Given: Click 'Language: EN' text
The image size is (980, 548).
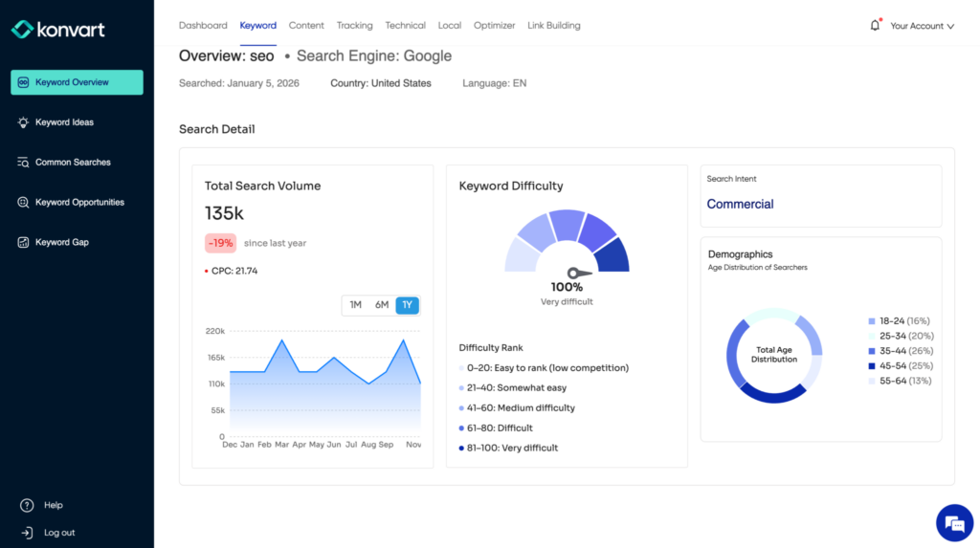Looking at the screenshot, I should 495,83.
